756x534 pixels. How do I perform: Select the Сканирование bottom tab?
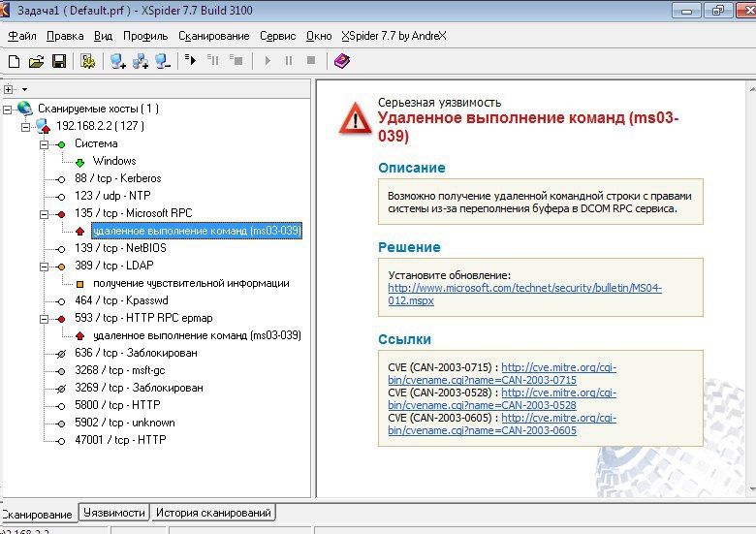(38, 515)
